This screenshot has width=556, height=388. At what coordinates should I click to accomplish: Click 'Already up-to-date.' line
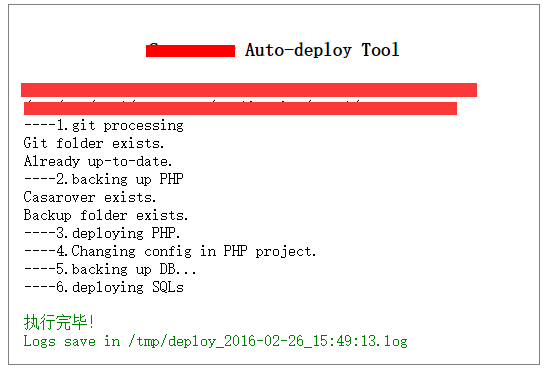[x=98, y=161]
